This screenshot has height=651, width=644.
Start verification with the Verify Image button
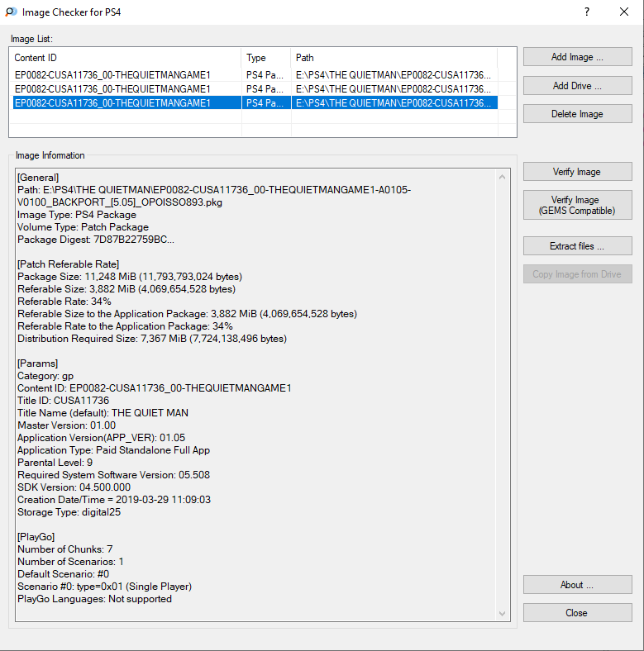click(578, 172)
